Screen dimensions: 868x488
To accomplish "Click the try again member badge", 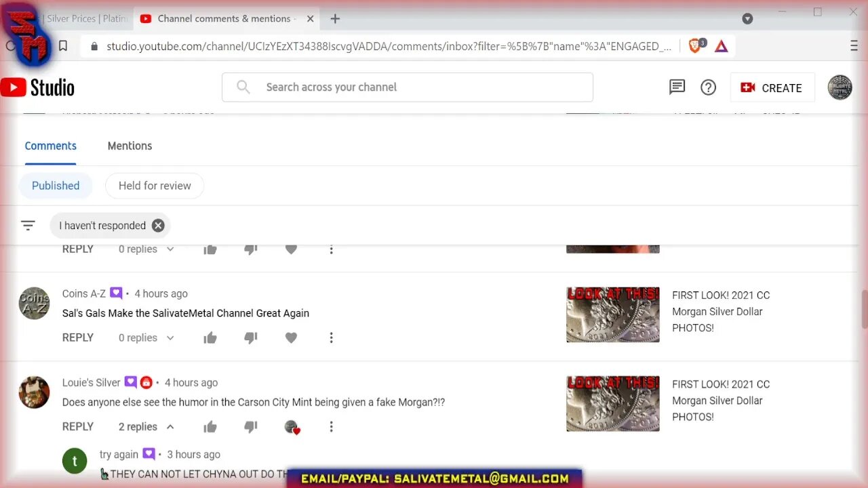I will pyautogui.click(x=149, y=454).
